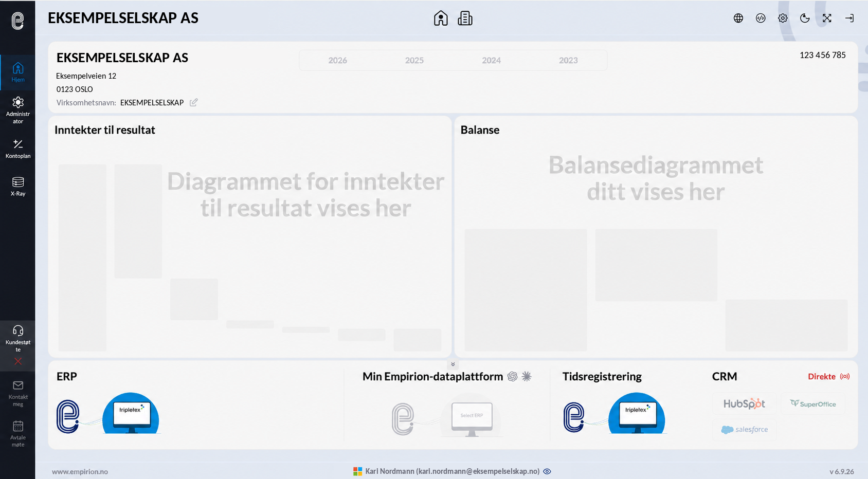Switch to the 2026 year tab
Viewport: 868px width, 479px height.
coord(338,60)
